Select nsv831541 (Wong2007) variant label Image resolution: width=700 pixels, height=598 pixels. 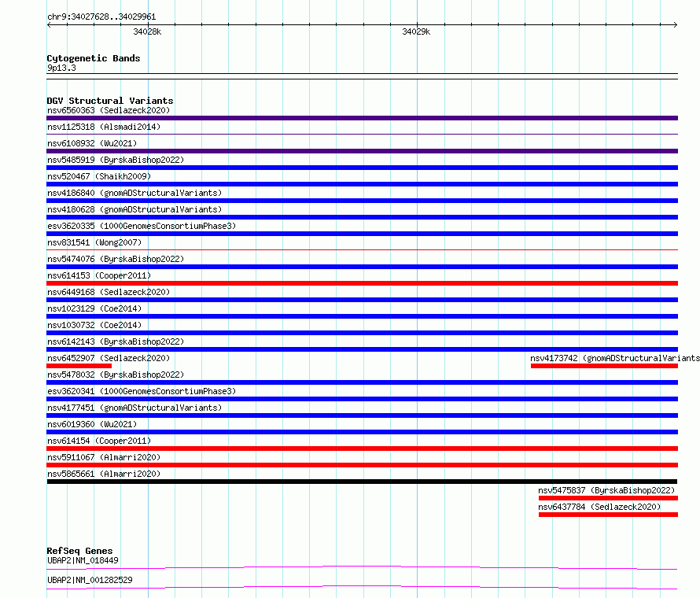(94, 242)
